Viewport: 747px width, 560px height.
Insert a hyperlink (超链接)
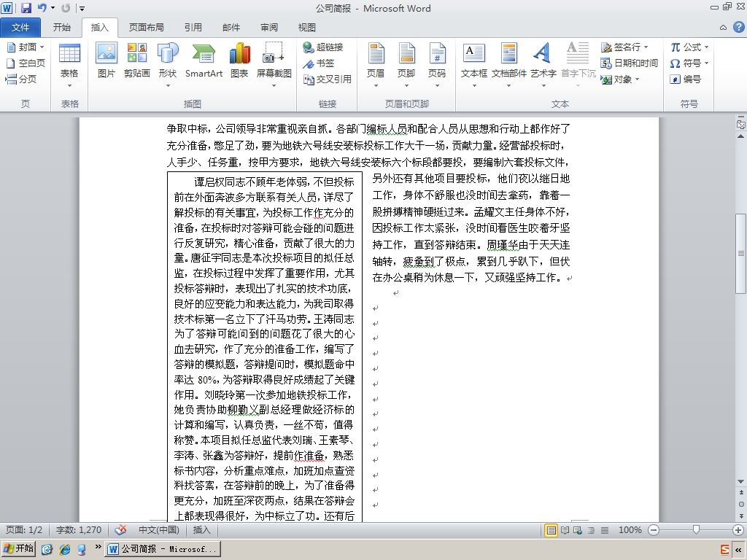323,47
